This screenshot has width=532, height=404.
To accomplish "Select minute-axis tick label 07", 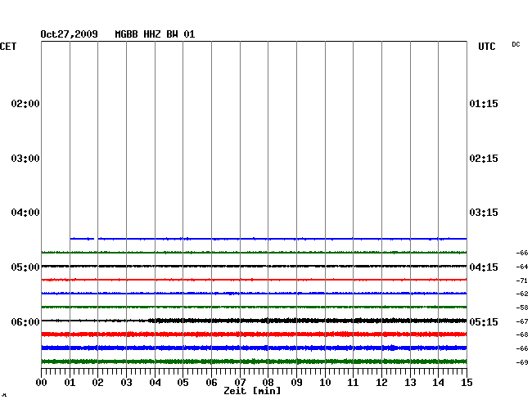I will point(240,383).
